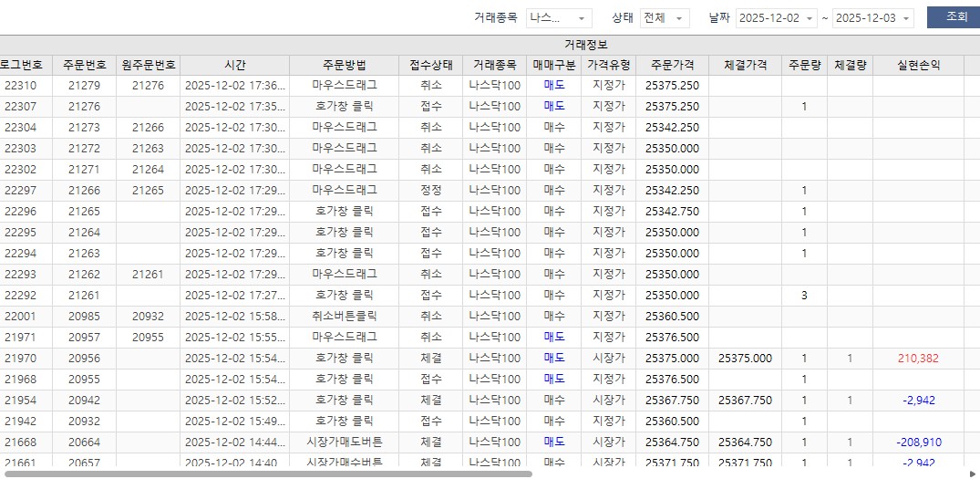Click the horizontal scrollbar right arrow
Image resolution: width=980 pixels, height=479 pixels.
[x=972, y=474]
